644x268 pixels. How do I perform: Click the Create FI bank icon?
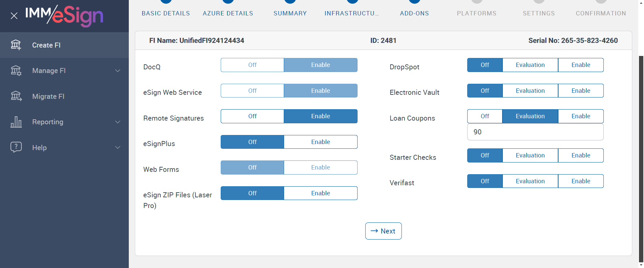click(16, 45)
